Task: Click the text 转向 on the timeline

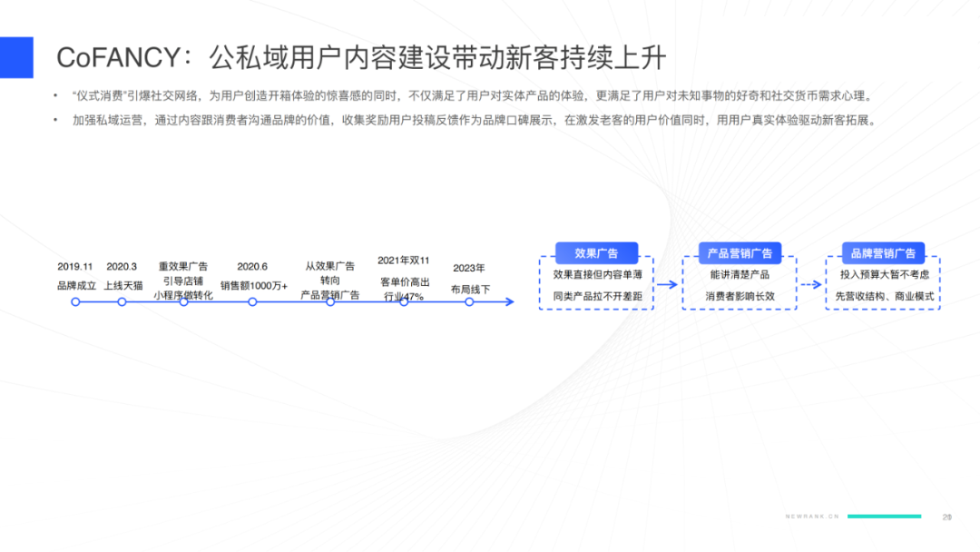Action: coord(330,280)
